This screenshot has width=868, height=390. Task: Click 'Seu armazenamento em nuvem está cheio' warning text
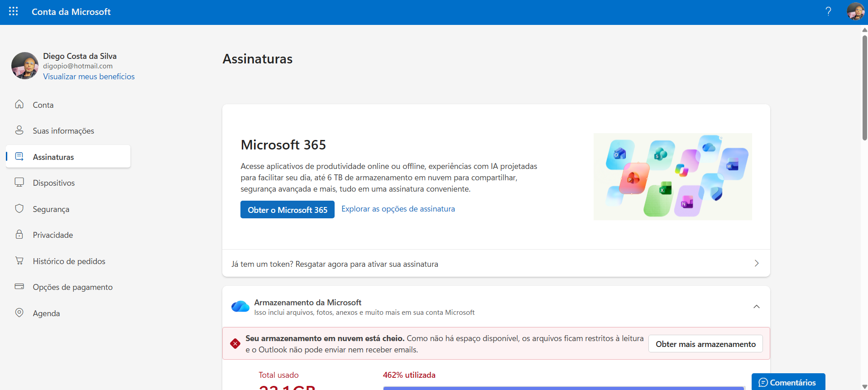pyautogui.click(x=325, y=338)
